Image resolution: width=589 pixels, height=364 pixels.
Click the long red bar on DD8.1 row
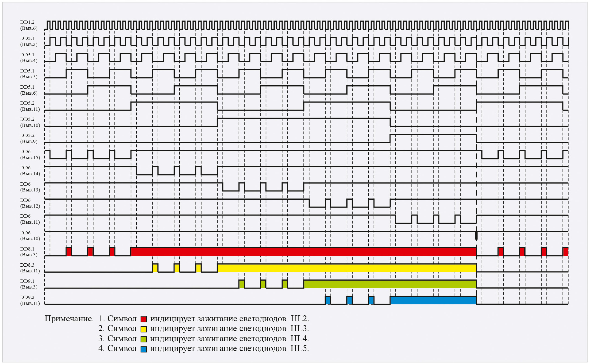tap(304, 252)
